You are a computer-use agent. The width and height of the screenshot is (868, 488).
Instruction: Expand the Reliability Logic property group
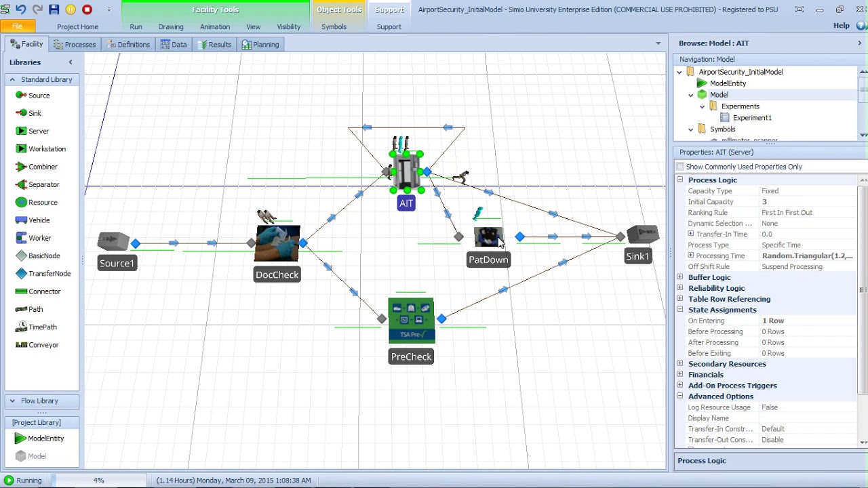pos(679,289)
